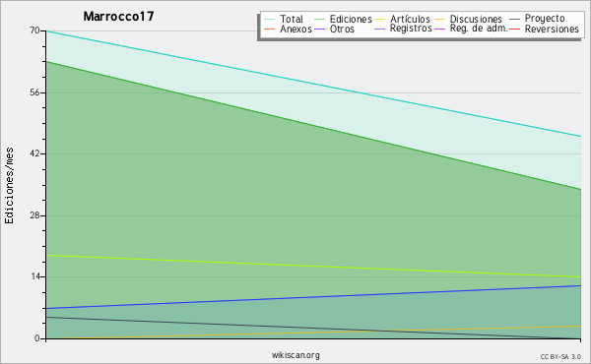The height and width of the screenshot is (364, 591).
Task: Click the 14 y-axis tick label
Action: point(34,276)
